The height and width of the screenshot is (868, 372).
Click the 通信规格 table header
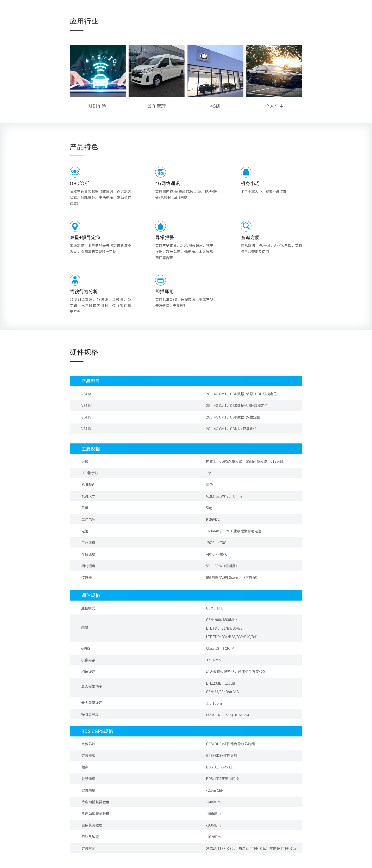186,595
